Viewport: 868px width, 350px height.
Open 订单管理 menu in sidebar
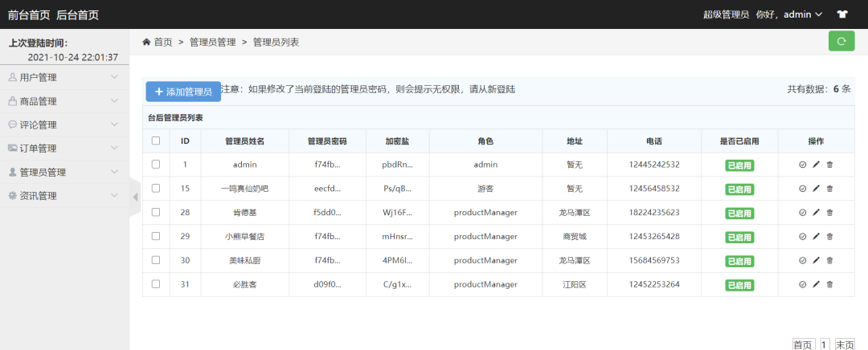[64, 149]
